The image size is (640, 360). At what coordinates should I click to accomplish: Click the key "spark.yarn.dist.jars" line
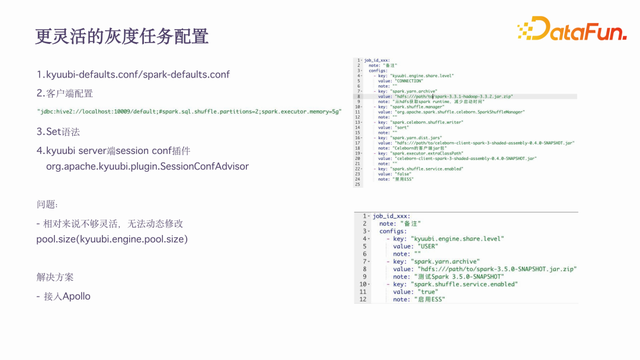408,138
